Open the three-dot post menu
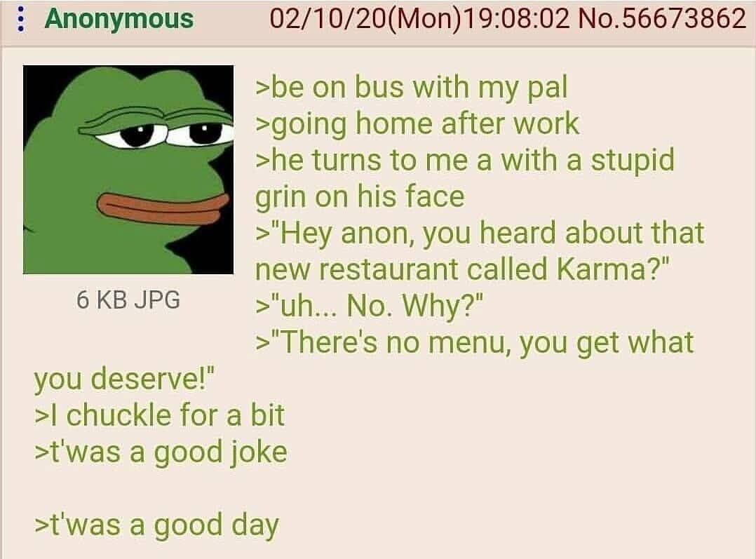The height and width of the screenshot is (559, 756). click(20, 20)
